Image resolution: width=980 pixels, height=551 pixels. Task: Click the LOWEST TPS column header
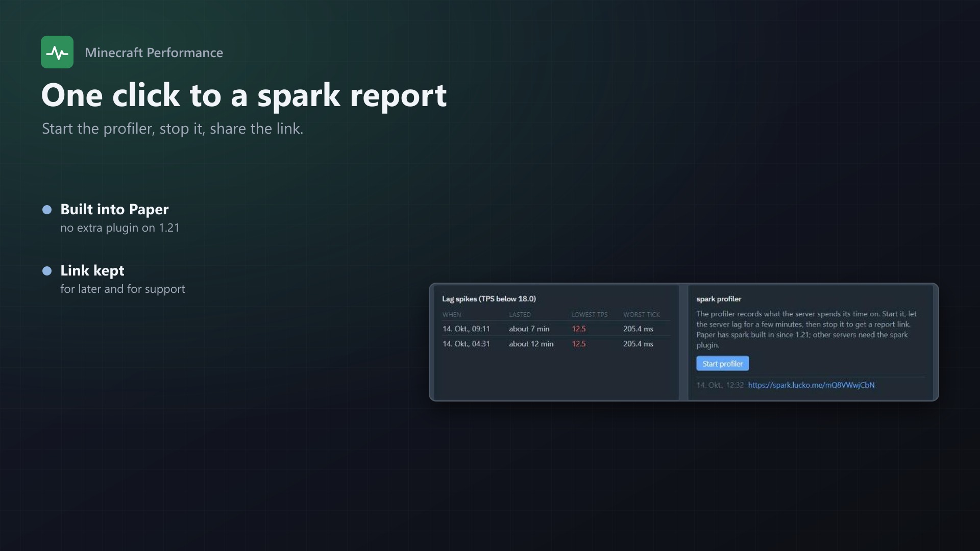coord(590,315)
